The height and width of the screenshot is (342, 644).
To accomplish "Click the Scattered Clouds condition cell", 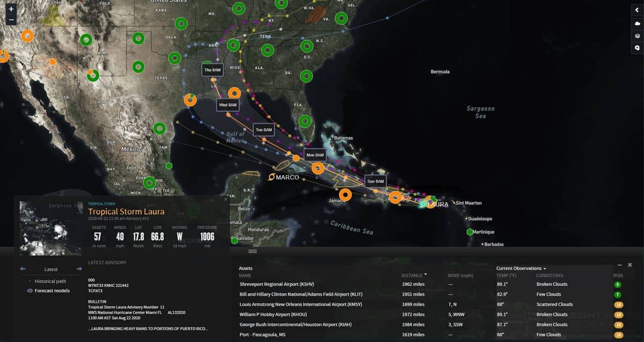I will 554,304.
